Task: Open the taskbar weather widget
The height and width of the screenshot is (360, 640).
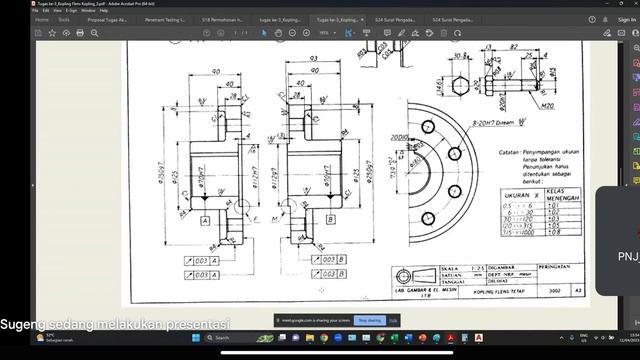Action: coord(54,338)
